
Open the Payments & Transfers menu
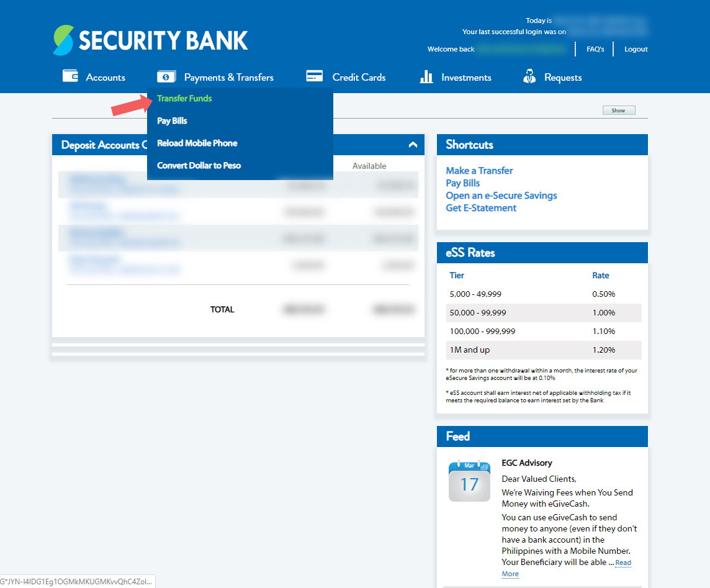coord(228,78)
